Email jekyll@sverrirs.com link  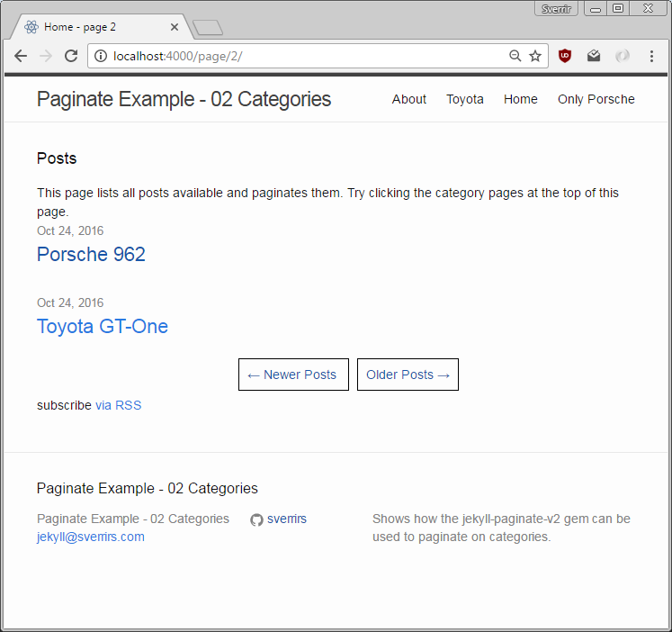[91, 537]
